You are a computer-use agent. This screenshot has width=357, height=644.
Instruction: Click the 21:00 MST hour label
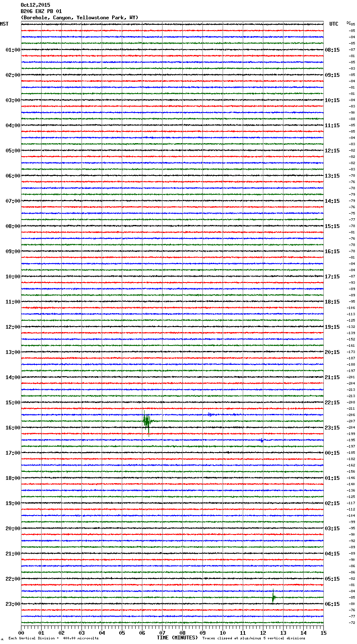click(x=13, y=554)
